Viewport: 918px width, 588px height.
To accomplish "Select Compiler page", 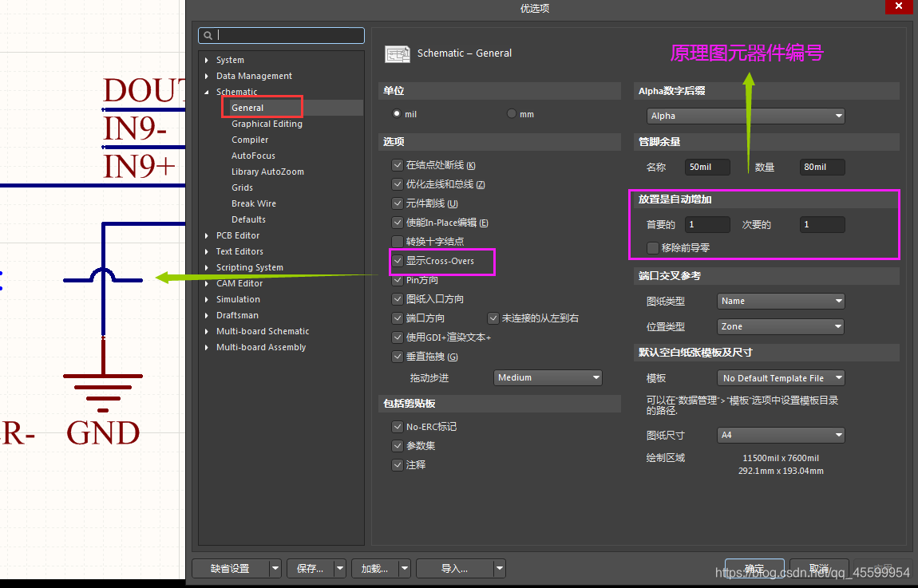I will point(250,140).
